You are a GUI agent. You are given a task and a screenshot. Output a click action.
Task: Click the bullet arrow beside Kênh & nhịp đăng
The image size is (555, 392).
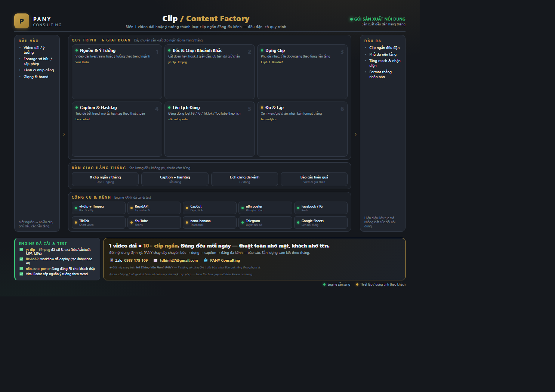coord(20,70)
